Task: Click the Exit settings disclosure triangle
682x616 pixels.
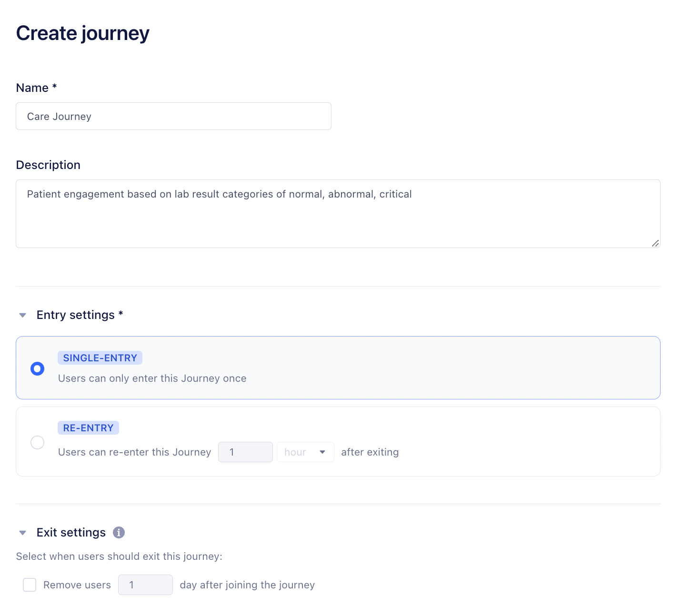Action: (x=22, y=532)
